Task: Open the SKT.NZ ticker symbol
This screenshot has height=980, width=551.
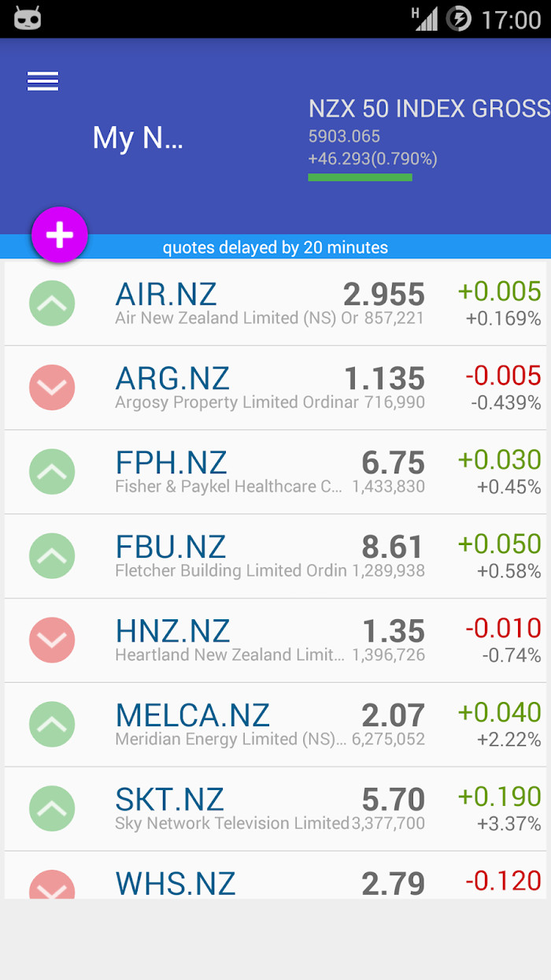Action: coord(170,800)
